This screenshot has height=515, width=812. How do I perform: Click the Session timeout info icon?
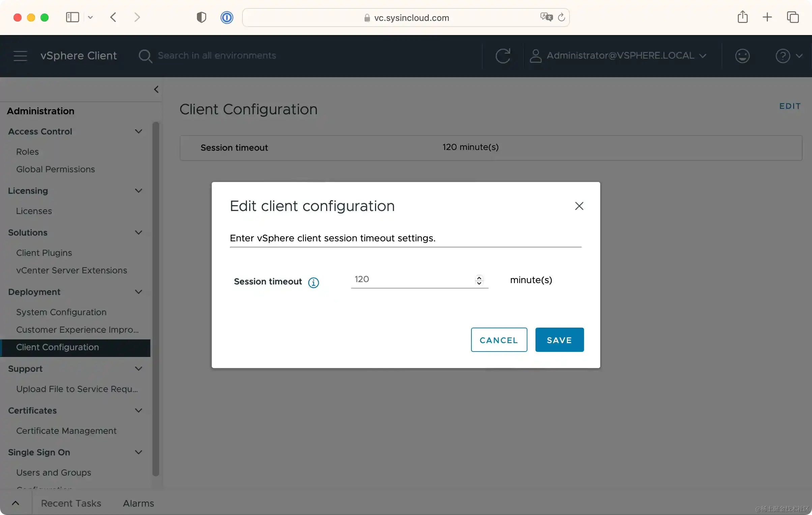(313, 282)
